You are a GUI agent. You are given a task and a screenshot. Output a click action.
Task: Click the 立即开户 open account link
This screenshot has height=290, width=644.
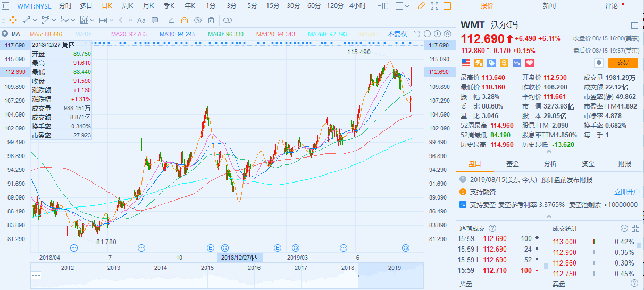point(626,192)
